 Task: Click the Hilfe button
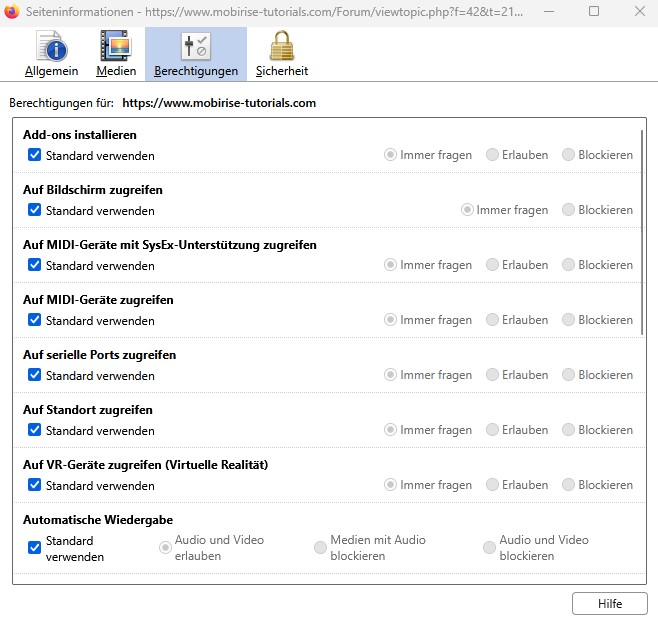pyautogui.click(x=610, y=604)
